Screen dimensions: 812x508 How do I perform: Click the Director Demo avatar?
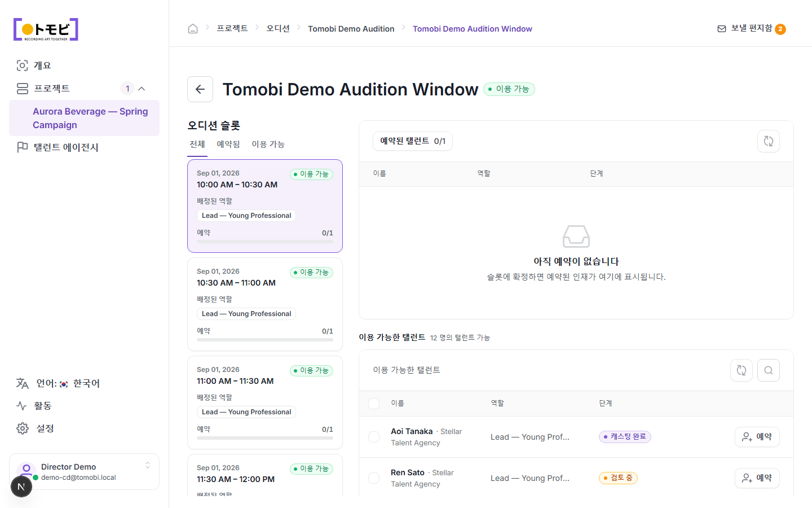click(27, 471)
